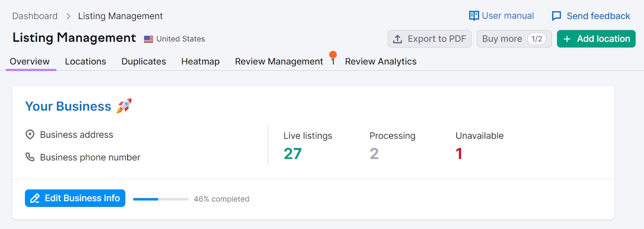Click the Unavailable listings count 1
Viewport: 644px width, 229px height.
tap(459, 153)
